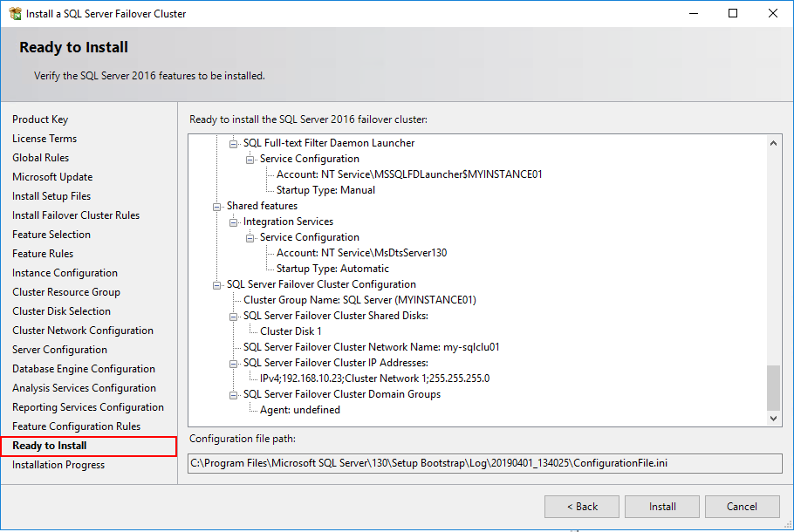Collapse the Failover Cluster IP Addresses node
Image resolution: width=794 pixels, height=532 pixels.
(234, 364)
